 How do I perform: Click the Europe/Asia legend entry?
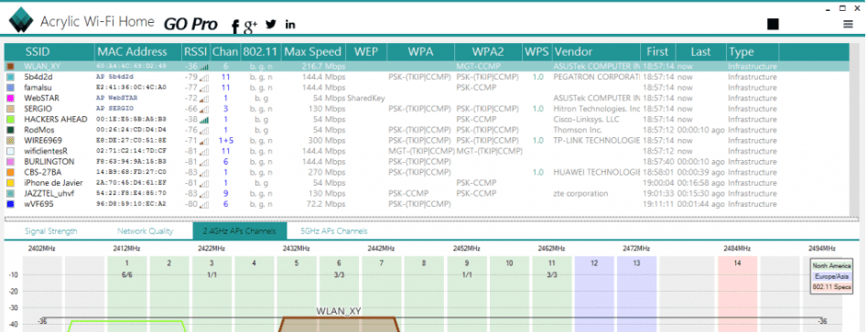point(830,276)
